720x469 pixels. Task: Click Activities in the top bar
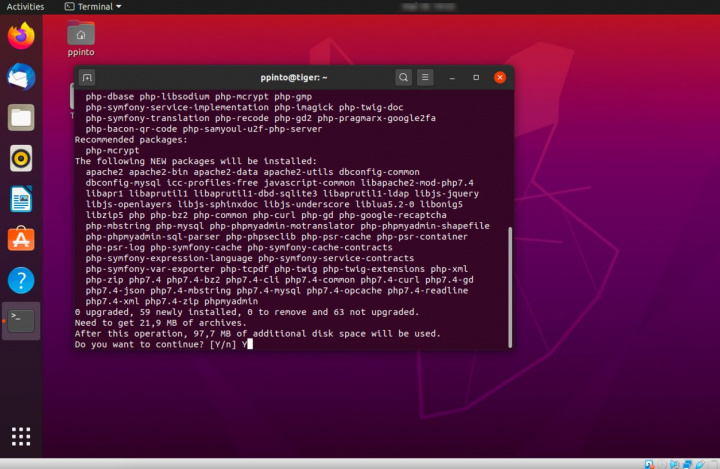tap(26, 6)
